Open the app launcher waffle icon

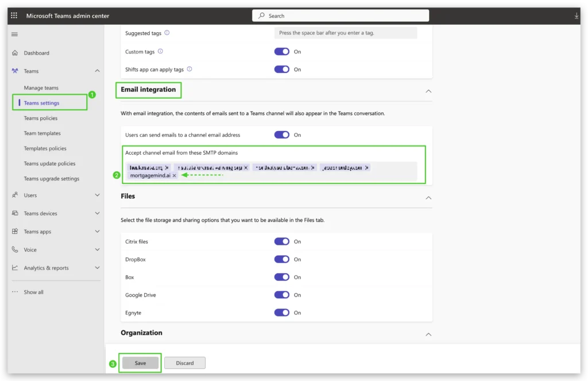(14, 16)
